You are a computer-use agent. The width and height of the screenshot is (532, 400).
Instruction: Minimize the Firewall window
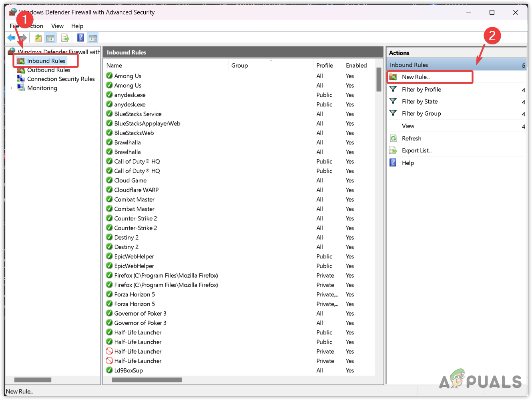468,12
